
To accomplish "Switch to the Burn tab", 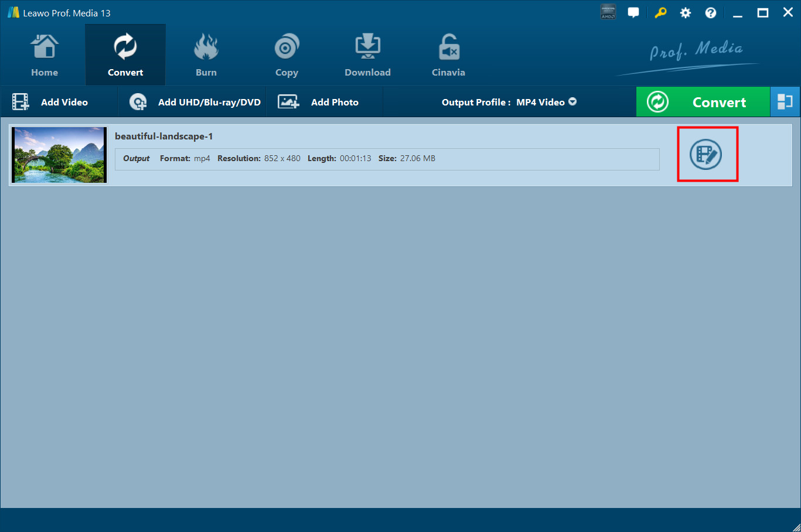I will (x=206, y=56).
